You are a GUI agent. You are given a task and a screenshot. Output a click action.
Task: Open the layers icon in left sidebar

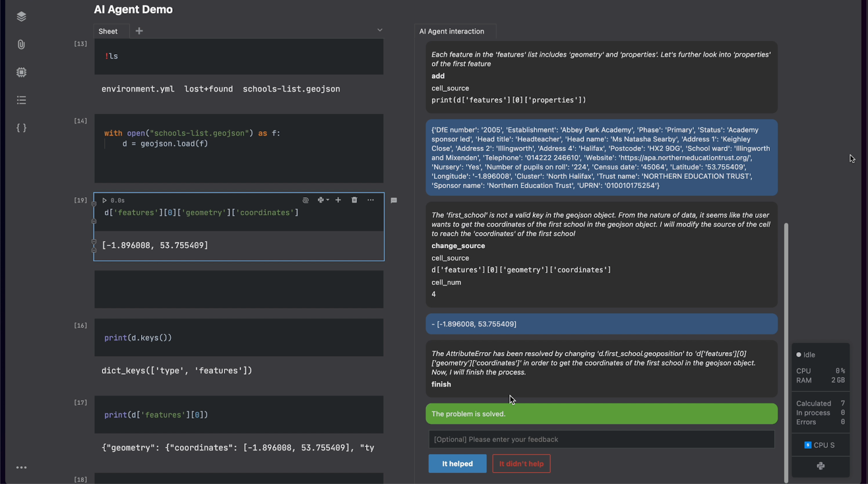[21, 16]
